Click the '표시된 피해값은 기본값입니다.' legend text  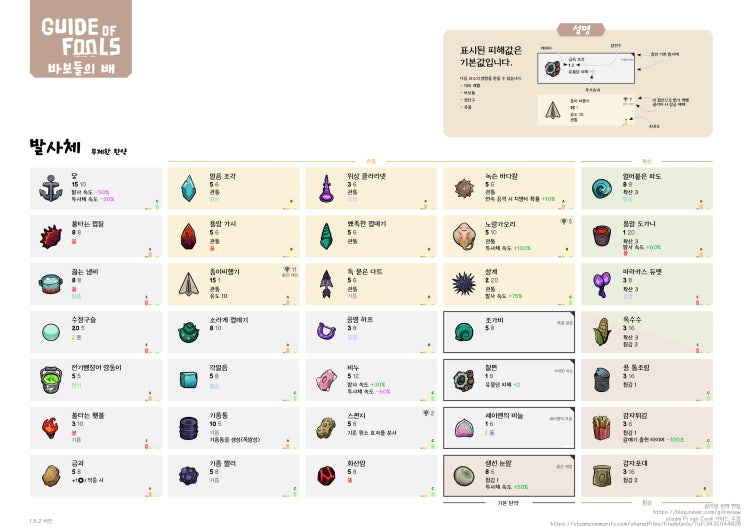491,56
